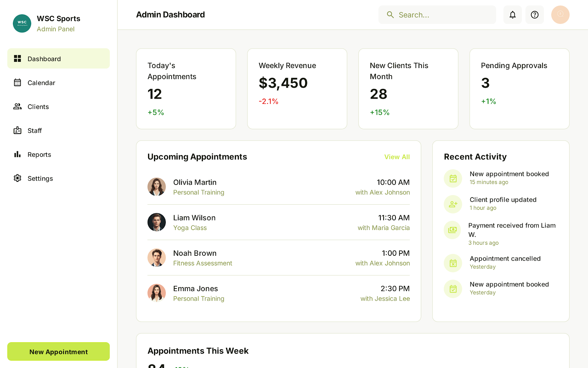The width and height of the screenshot is (588, 368).
Task: Select Olivia Martin's profile photo
Action: click(157, 187)
